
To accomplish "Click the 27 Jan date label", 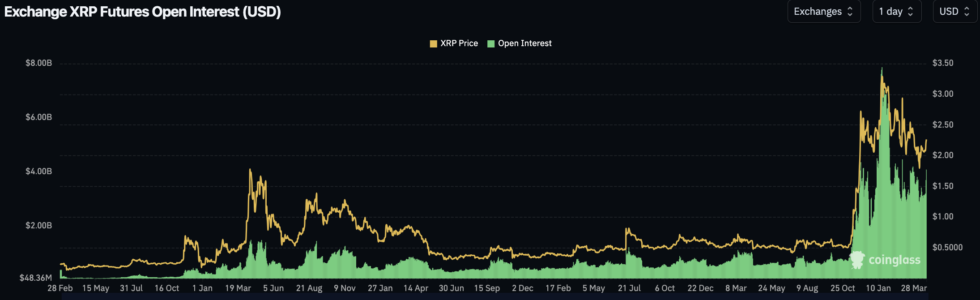I will [x=380, y=288].
